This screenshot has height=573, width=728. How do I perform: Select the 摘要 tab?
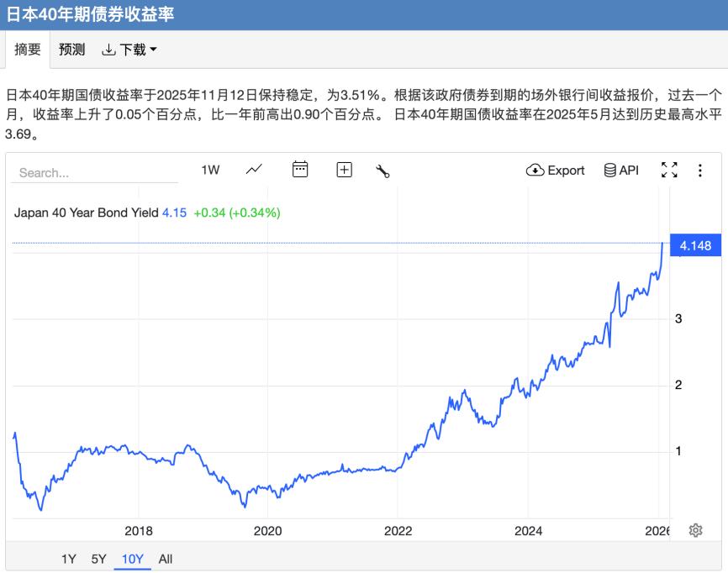29,49
